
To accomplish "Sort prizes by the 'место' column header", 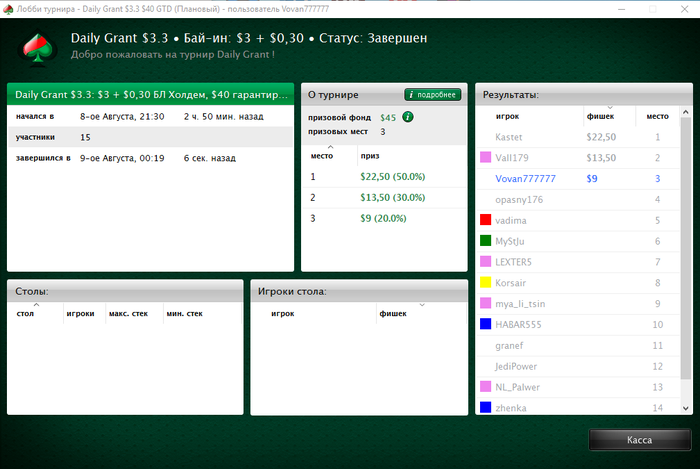I will tap(322, 156).
